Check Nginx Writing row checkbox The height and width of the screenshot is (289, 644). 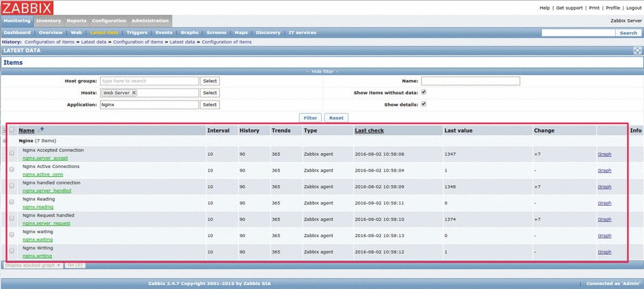12,251
